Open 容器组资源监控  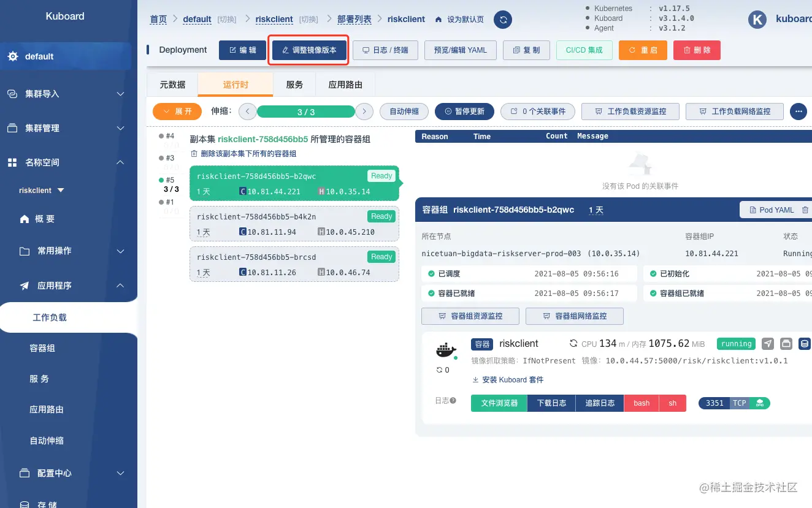pos(470,316)
